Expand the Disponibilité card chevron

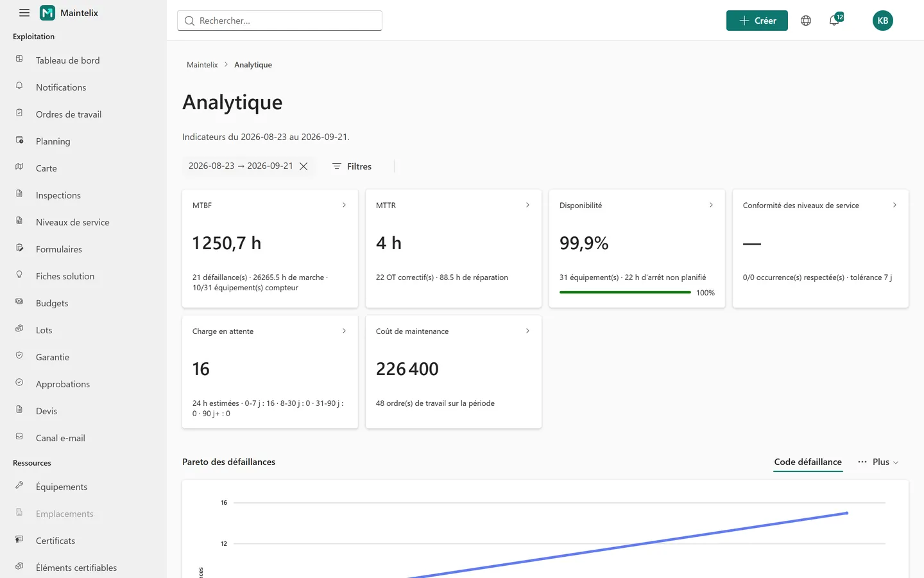pyautogui.click(x=711, y=205)
